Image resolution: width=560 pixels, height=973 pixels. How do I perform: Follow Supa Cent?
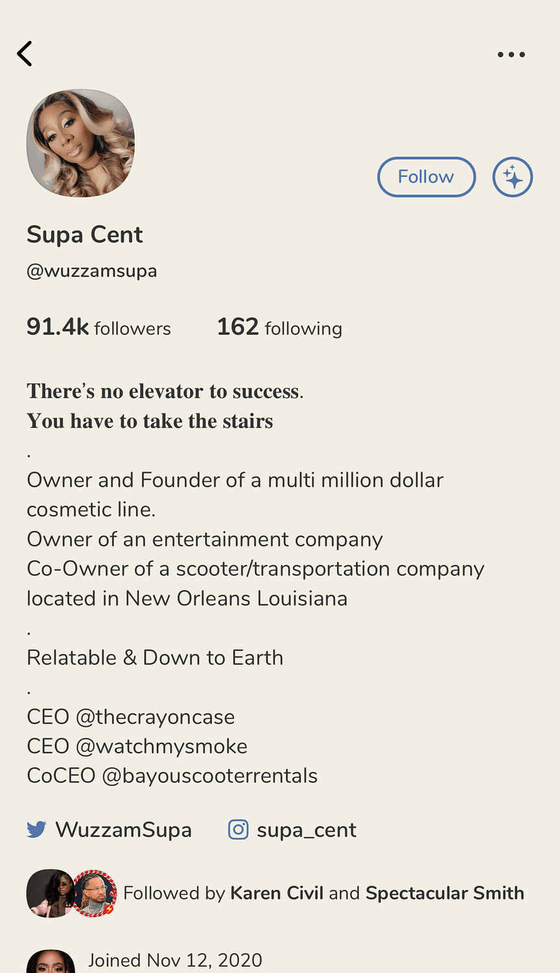(x=426, y=177)
